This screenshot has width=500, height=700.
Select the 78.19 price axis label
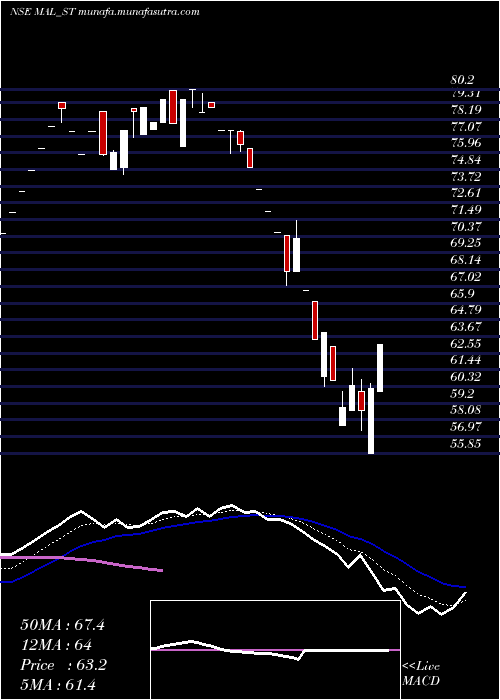[x=467, y=110]
